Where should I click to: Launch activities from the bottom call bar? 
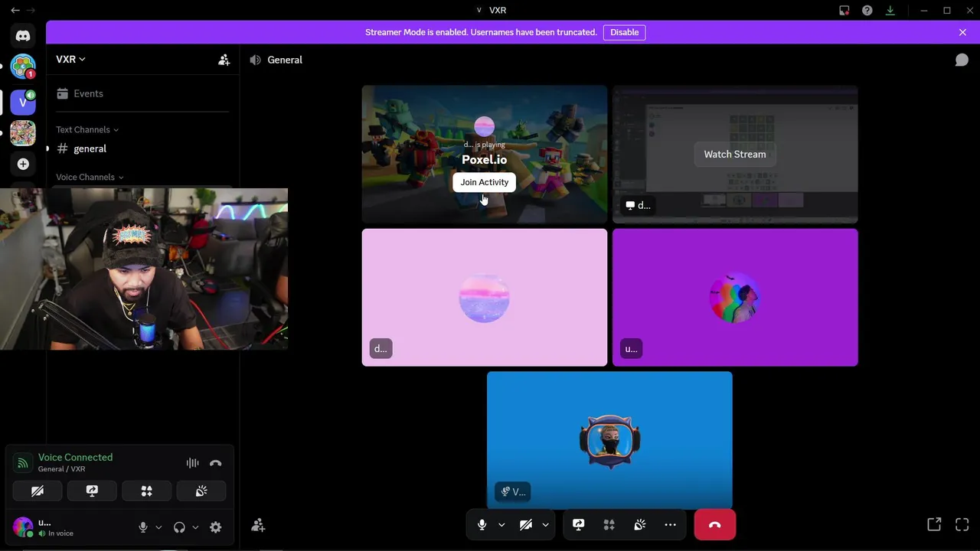(x=609, y=525)
